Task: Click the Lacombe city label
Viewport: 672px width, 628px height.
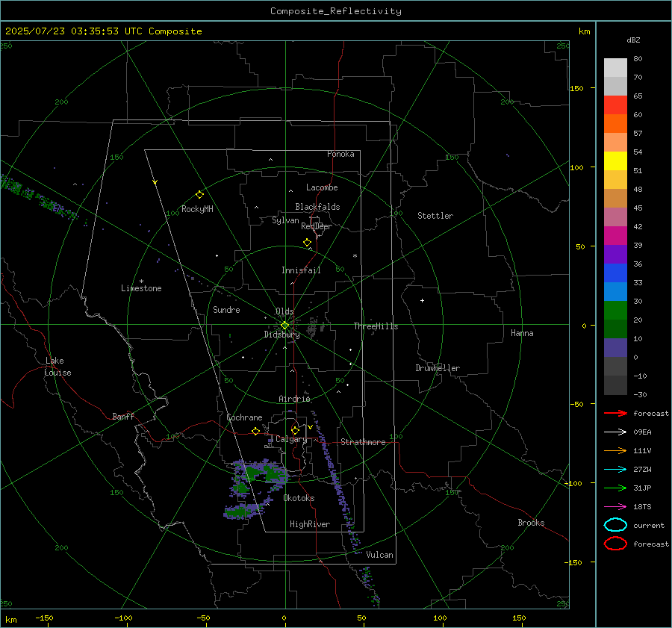Action: (322, 187)
